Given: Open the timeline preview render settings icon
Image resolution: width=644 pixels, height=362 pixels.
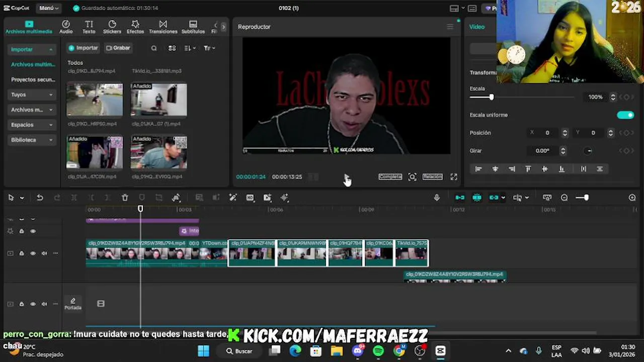Looking at the screenshot, I should 547,198.
